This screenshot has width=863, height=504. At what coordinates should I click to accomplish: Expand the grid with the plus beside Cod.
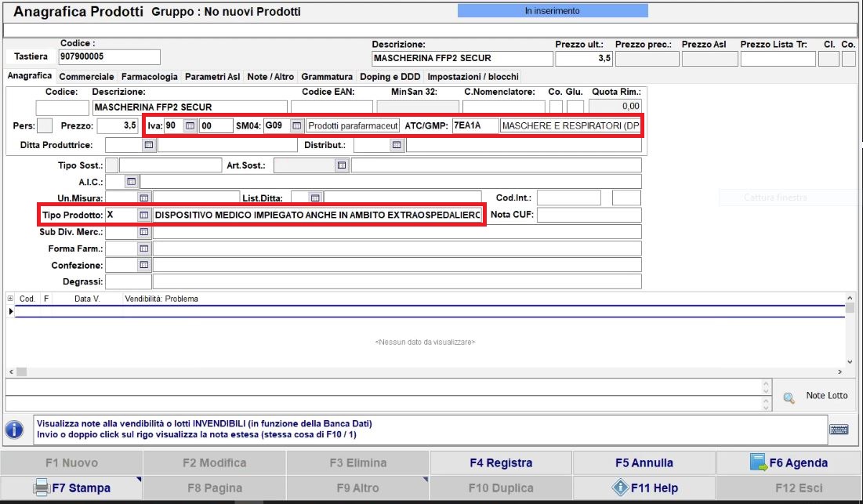[10, 299]
